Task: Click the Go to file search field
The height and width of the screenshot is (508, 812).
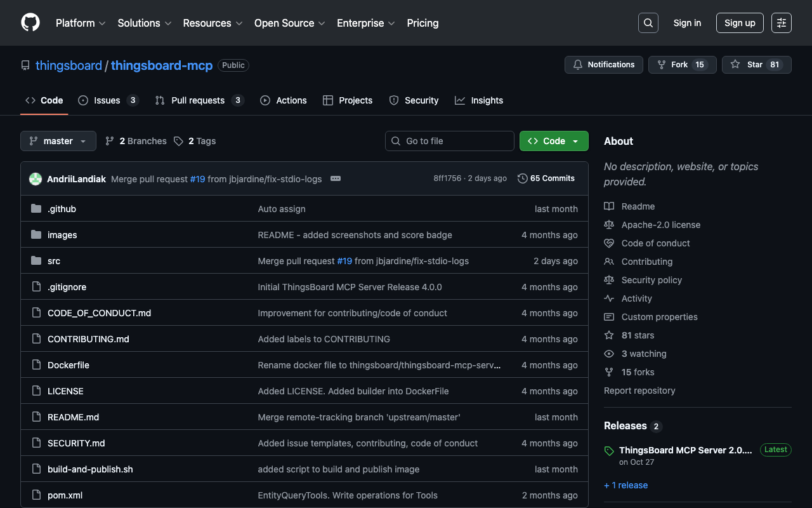Action: [x=450, y=141]
